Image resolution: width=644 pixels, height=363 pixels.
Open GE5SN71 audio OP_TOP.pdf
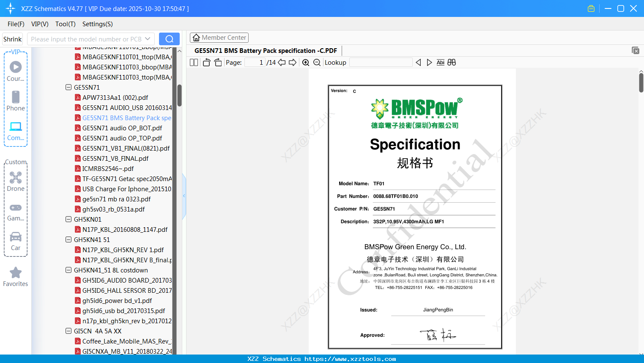point(122,138)
